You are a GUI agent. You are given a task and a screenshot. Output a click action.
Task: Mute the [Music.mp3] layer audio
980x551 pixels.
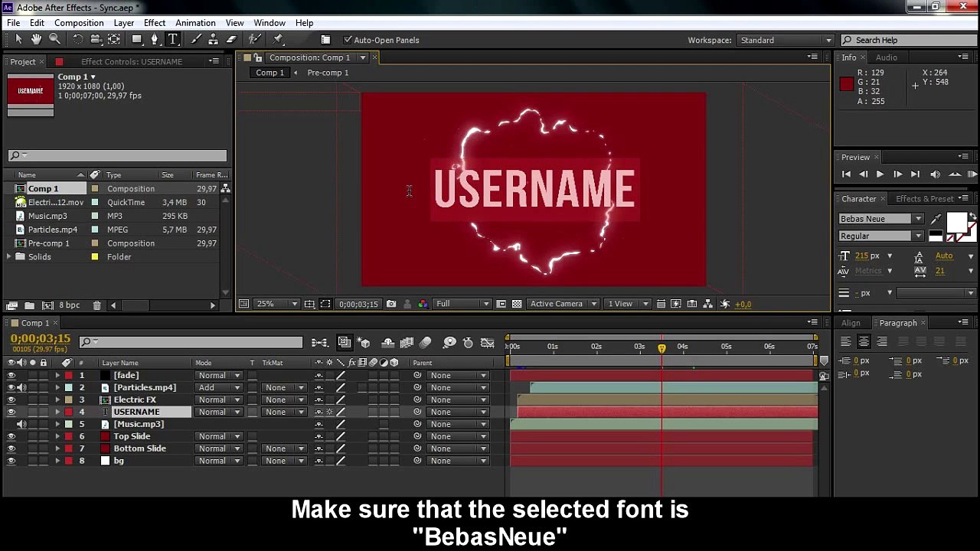(x=21, y=424)
